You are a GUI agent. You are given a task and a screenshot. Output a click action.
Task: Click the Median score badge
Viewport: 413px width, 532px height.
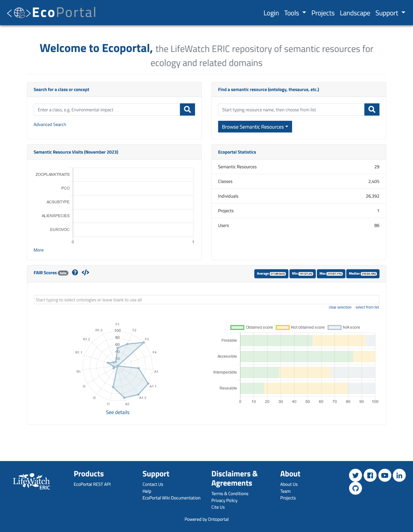(x=363, y=274)
